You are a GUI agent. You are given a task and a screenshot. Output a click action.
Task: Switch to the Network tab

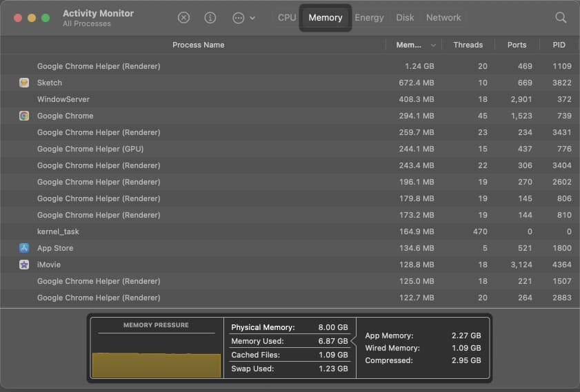pyautogui.click(x=443, y=18)
